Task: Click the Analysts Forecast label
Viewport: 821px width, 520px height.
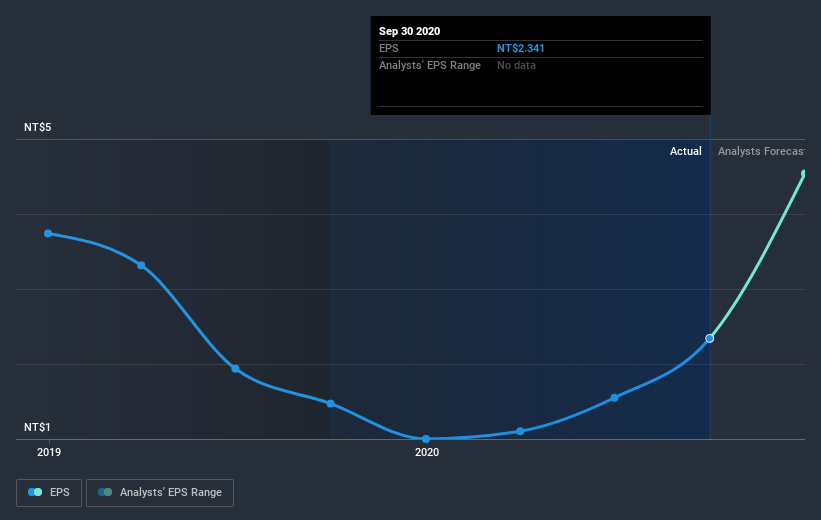Action: click(761, 151)
